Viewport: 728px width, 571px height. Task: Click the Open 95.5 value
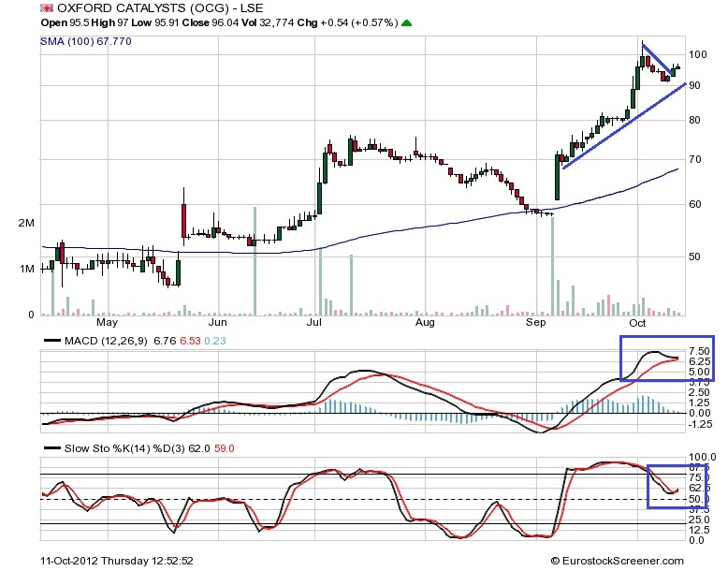point(65,22)
